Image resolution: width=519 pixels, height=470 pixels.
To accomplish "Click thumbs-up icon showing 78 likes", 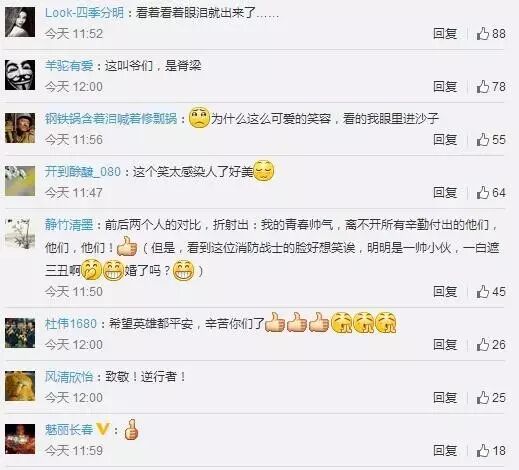I will pyautogui.click(x=482, y=87).
